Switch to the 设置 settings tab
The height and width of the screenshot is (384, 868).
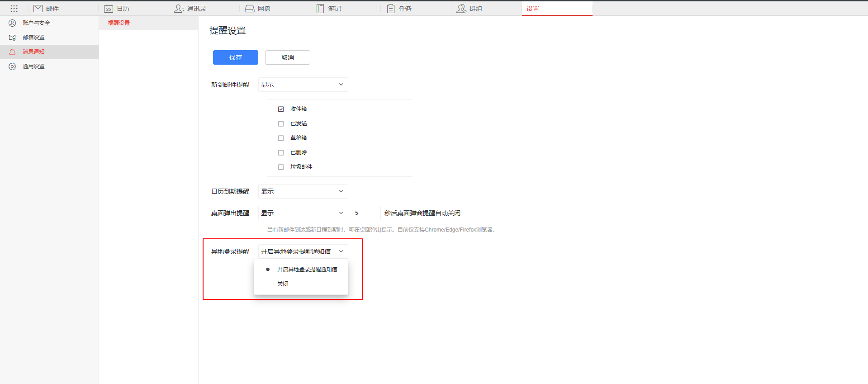(x=533, y=9)
